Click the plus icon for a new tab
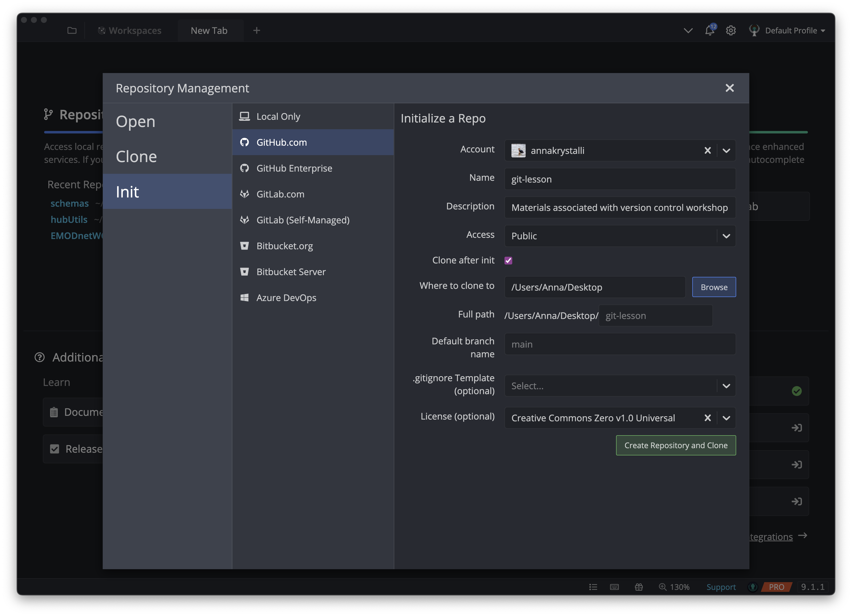Image resolution: width=852 pixels, height=616 pixels. coord(257,30)
